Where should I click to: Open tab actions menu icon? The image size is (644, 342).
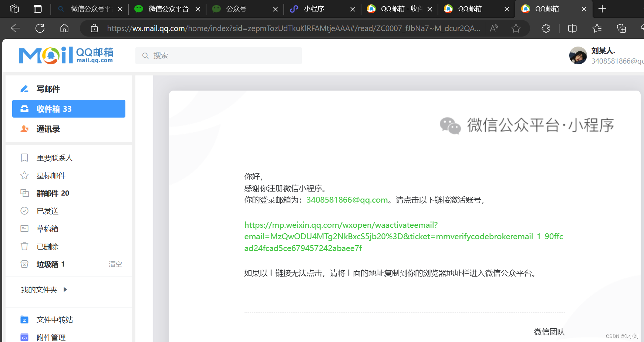click(x=38, y=9)
